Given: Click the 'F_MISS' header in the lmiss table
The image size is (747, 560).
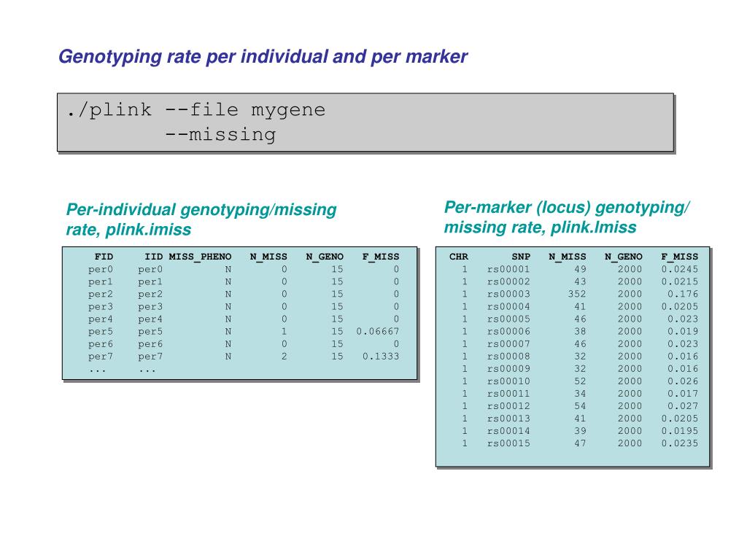Looking at the screenshot, I should point(679,257).
